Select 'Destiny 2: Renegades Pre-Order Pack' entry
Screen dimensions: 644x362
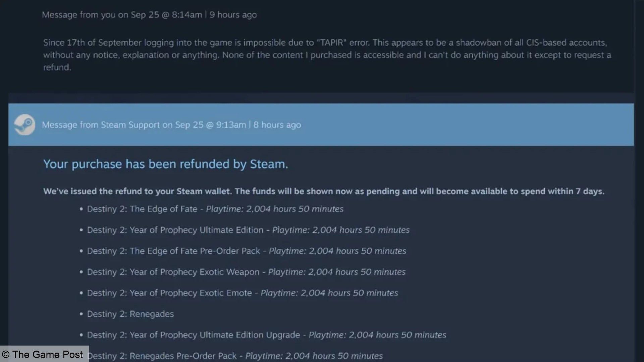pyautogui.click(x=162, y=356)
